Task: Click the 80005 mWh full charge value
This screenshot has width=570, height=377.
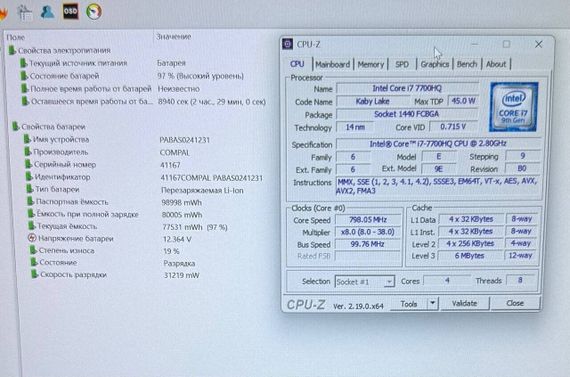Action: [182, 215]
